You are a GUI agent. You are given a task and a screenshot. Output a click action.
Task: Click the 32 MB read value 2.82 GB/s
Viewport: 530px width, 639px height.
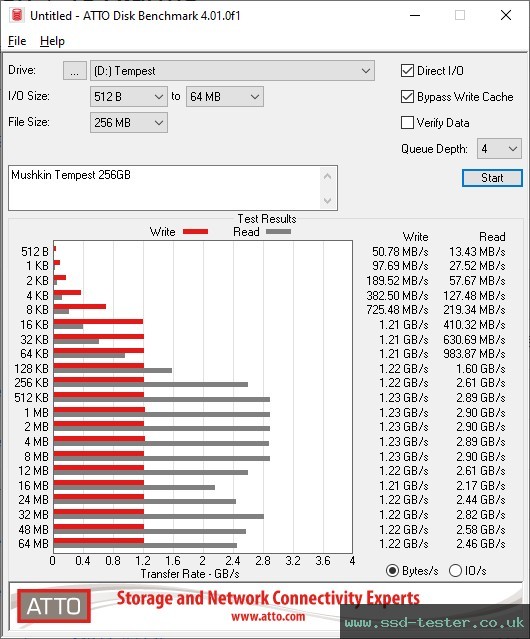(481, 515)
